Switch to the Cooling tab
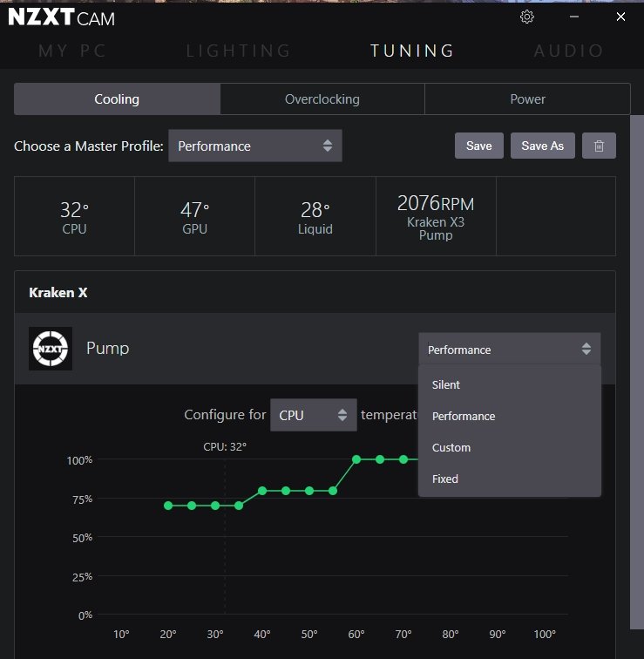This screenshot has height=659, width=644. (117, 99)
